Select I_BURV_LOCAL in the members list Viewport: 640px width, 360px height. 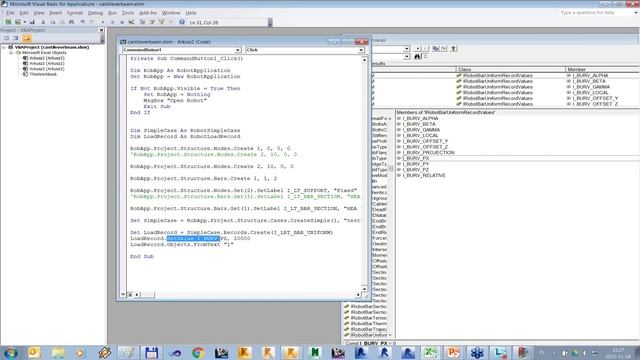tap(420, 136)
